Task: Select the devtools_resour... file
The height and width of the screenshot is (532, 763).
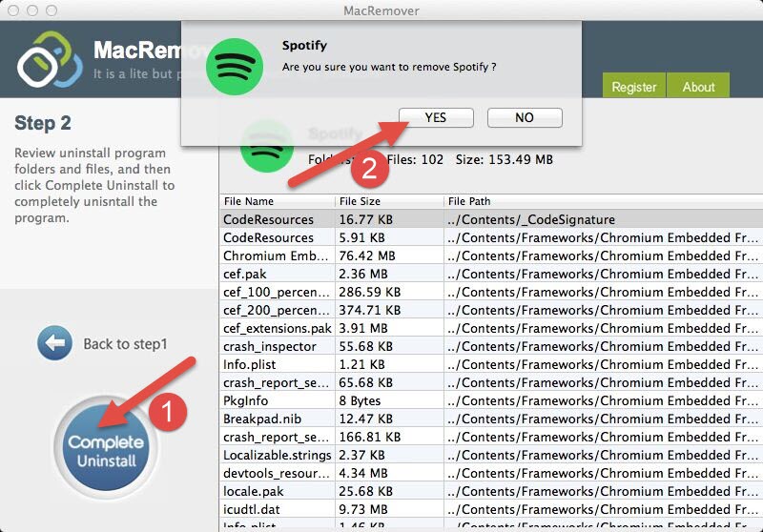Action: click(491, 473)
